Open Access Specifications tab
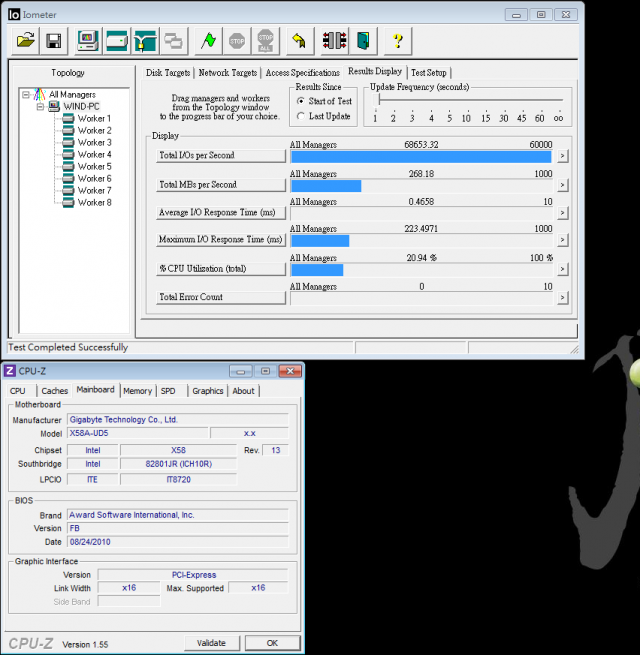The image size is (640, 656). coord(302,73)
